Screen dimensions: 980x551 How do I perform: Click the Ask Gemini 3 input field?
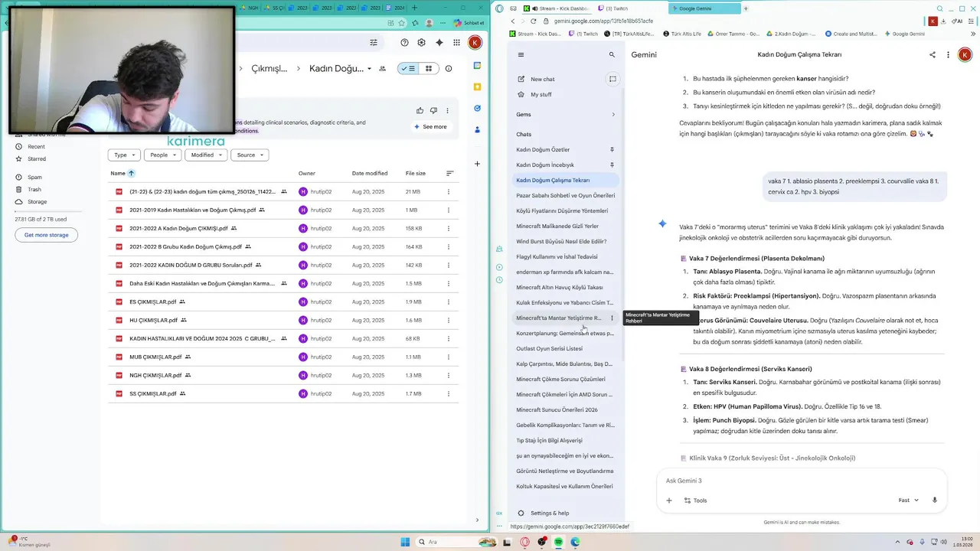point(802,481)
